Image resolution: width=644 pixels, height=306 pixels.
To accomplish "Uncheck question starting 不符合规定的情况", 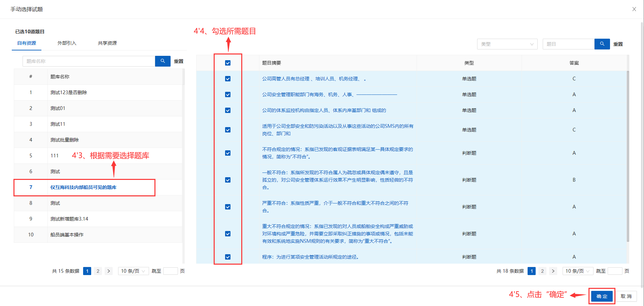I will (x=228, y=153).
